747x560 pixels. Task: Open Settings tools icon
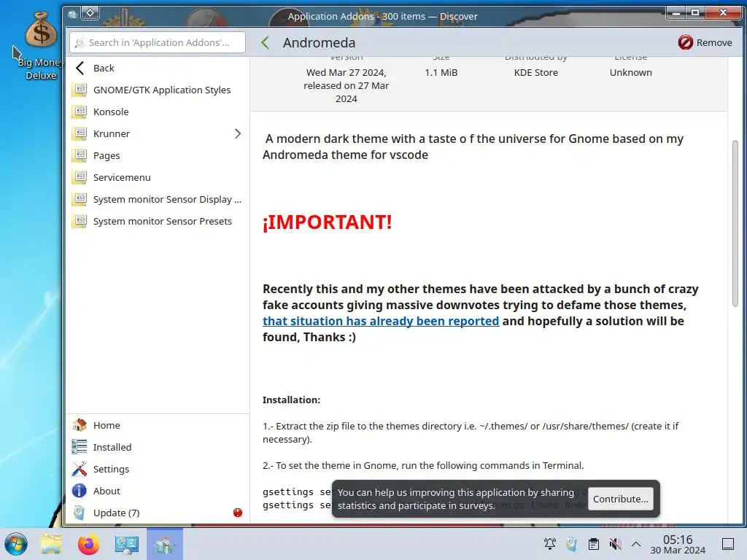pyautogui.click(x=80, y=469)
